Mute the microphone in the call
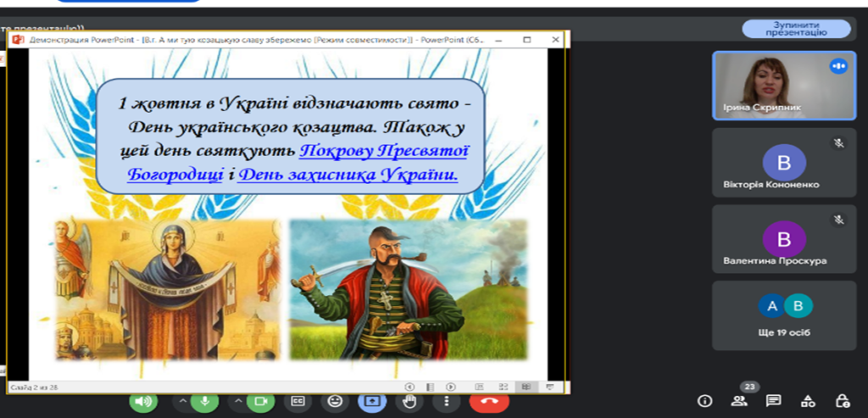 (203, 402)
